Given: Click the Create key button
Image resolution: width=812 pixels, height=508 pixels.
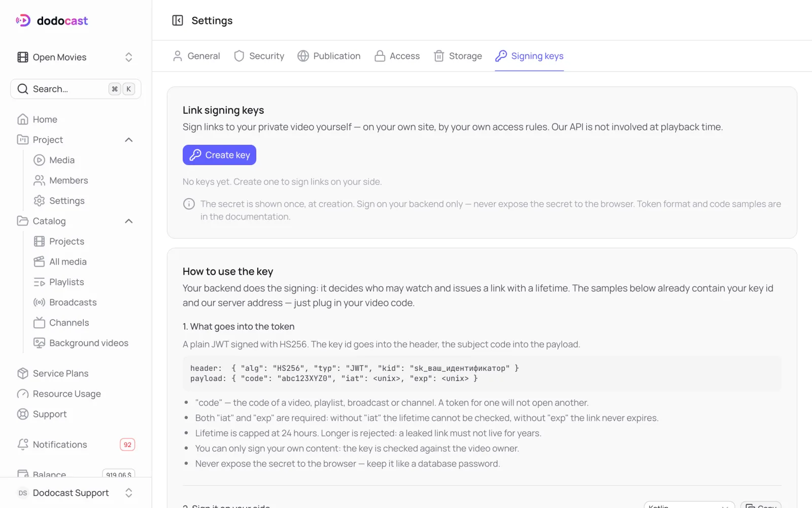Looking at the screenshot, I should click(219, 155).
